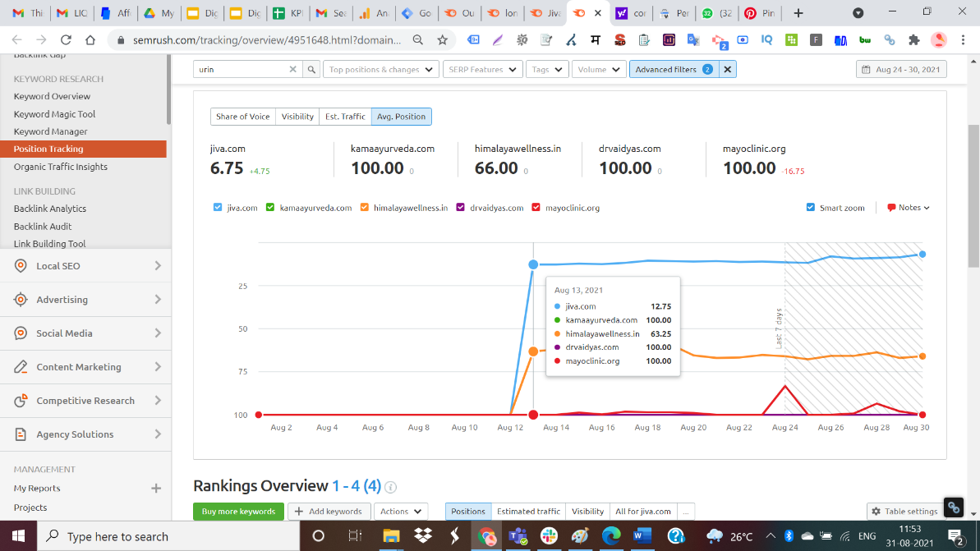Viewport: 980px width, 551px height.
Task: Open the Volume filter dropdown
Action: [599, 69]
